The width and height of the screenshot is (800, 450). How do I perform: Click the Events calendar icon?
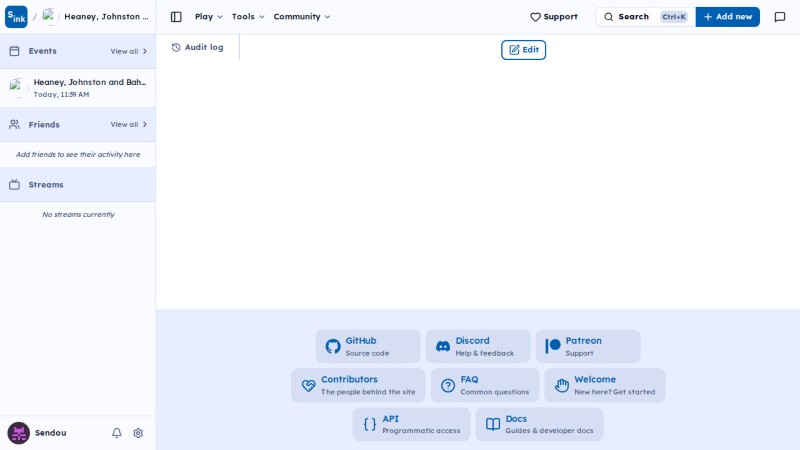(x=14, y=51)
